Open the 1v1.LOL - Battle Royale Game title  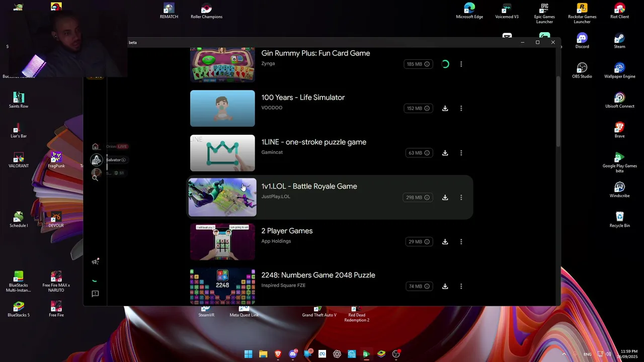pyautogui.click(x=309, y=187)
